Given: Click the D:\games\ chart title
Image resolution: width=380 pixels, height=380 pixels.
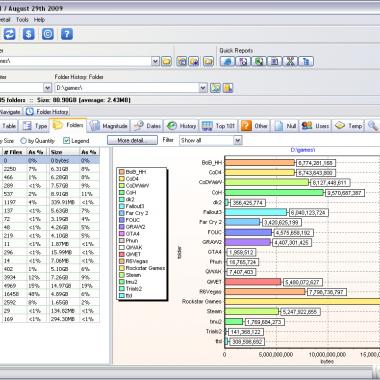Looking at the screenshot, I should 303,150.
